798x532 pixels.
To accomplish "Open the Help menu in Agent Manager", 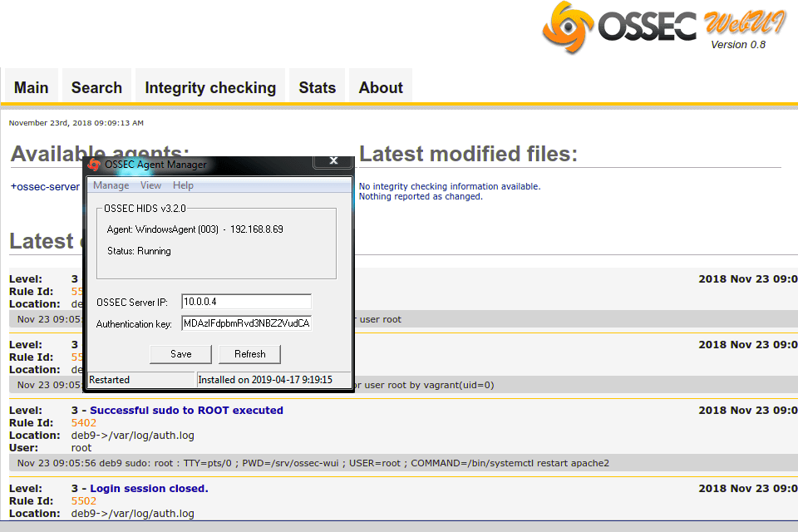I will pyautogui.click(x=183, y=185).
